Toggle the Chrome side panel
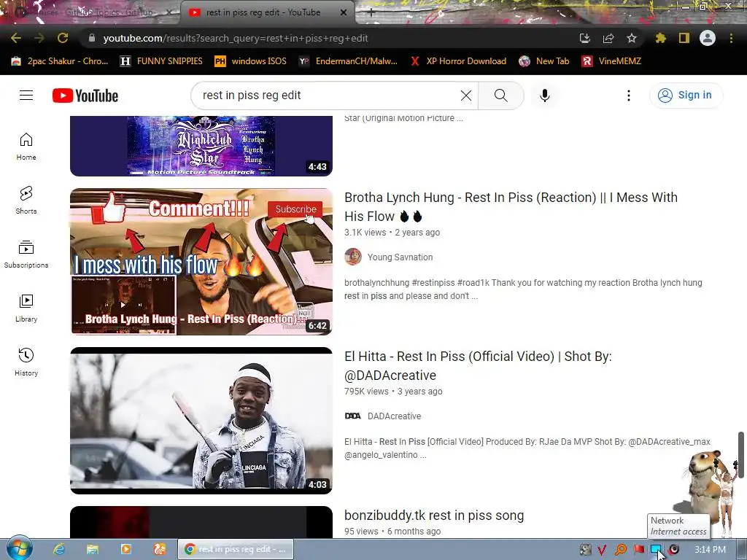The image size is (747, 560). click(x=684, y=38)
